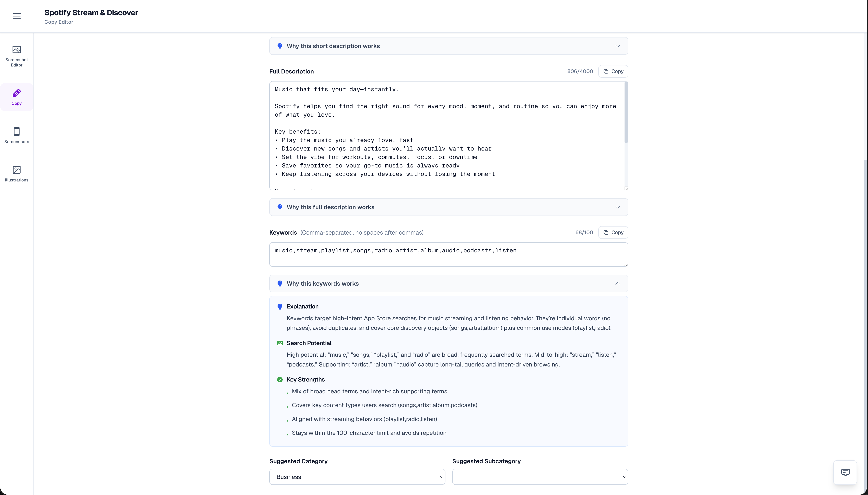Click the Explanation heading

coord(303,307)
